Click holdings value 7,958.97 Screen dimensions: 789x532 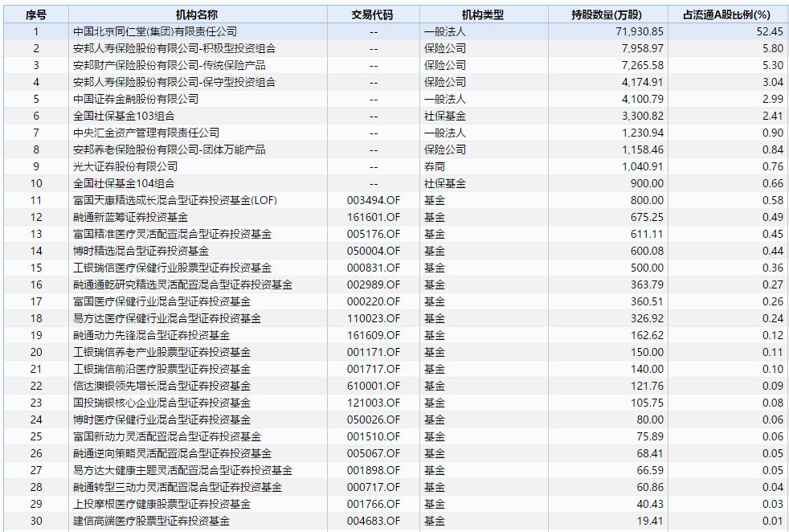click(x=643, y=48)
